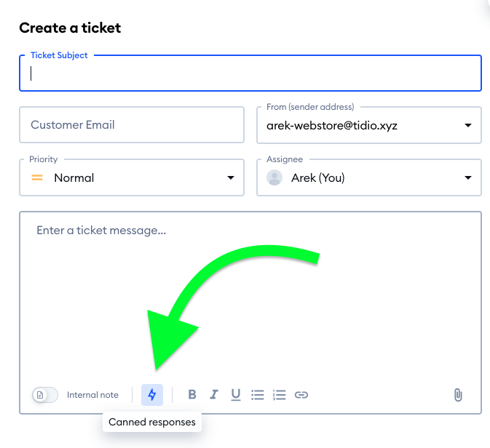Apply italic formatting
490x448 pixels.
[214, 395]
